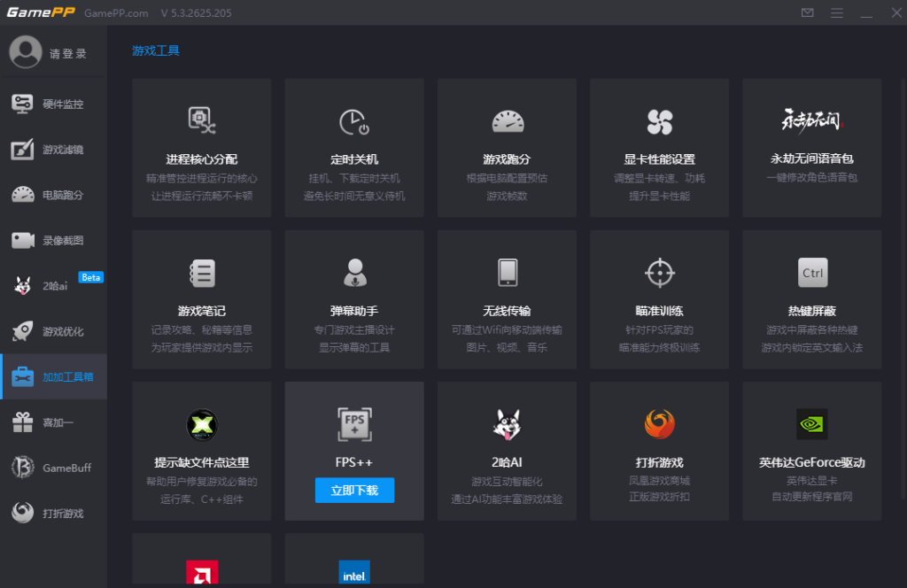Click the 英伟达GeForce驱动 title text
Image resolution: width=907 pixels, height=588 pixels.
tap(812, 462)
